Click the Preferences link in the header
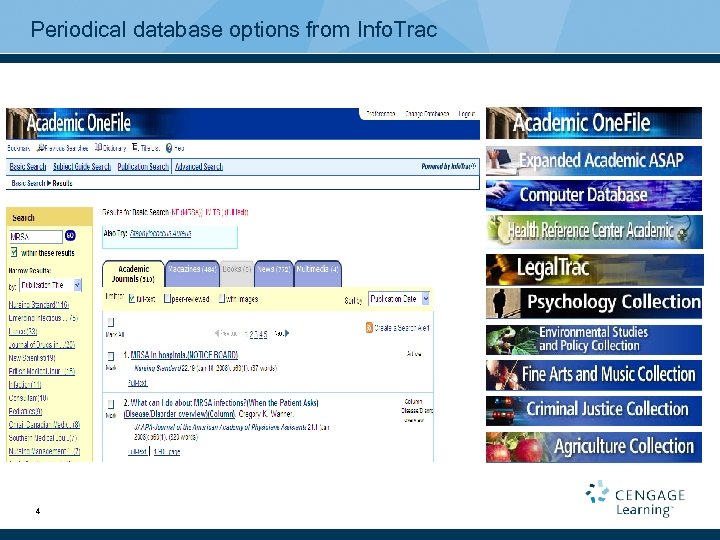This screenshot has height=540, width=720. pyautogui.click(x=381, y=113)
